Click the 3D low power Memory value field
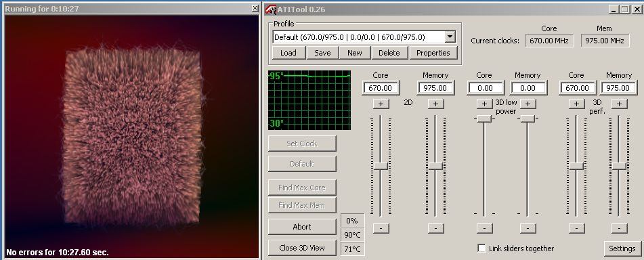This screenshot has height=260, width=644. click(528, 88)
